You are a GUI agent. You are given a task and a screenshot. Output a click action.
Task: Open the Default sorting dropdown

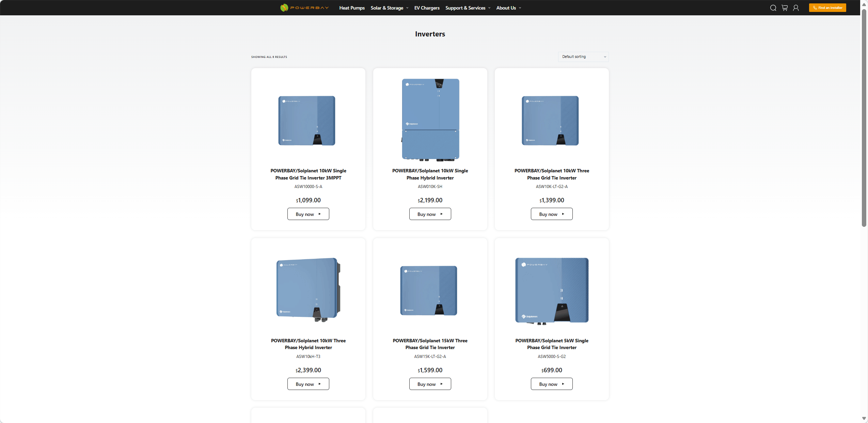(583, 57)
